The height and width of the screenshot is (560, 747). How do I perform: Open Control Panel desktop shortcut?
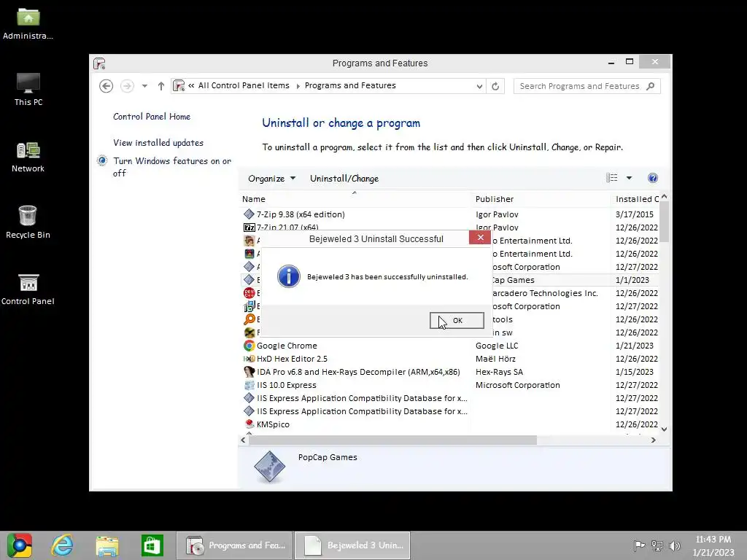28,289
